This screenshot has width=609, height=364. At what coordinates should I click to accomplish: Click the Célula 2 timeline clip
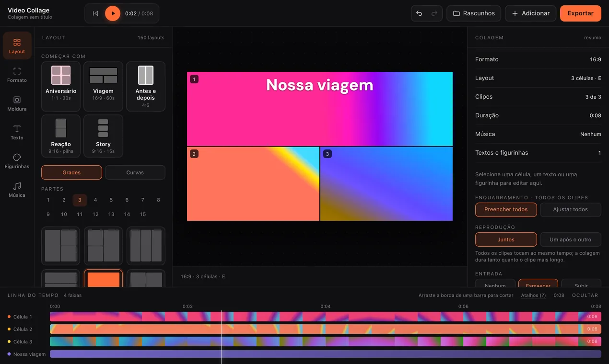click(326, 329)
